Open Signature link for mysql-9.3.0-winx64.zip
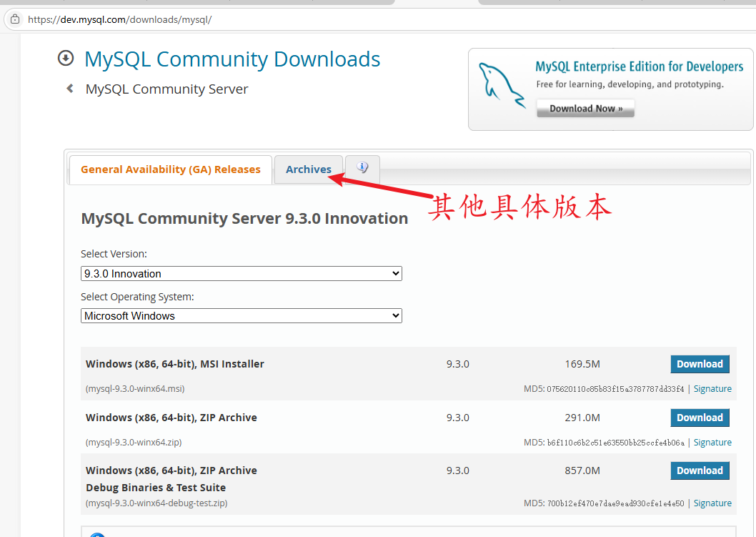The width and height of the screenshot is (756, 537). pyautogui.click(x=712, y=443)
